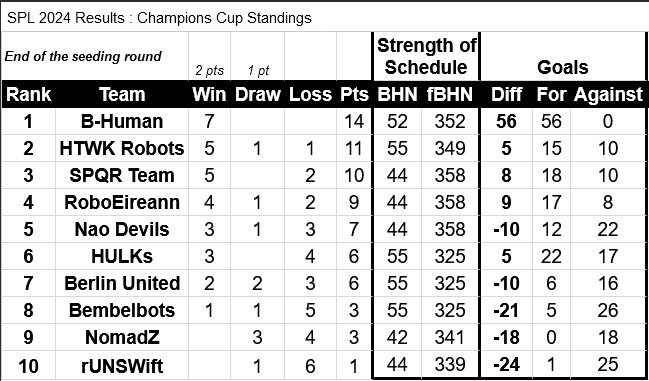649x381 pixels.
Task: Select the Nao Devils team cell
Action: [x=122, y=229]
